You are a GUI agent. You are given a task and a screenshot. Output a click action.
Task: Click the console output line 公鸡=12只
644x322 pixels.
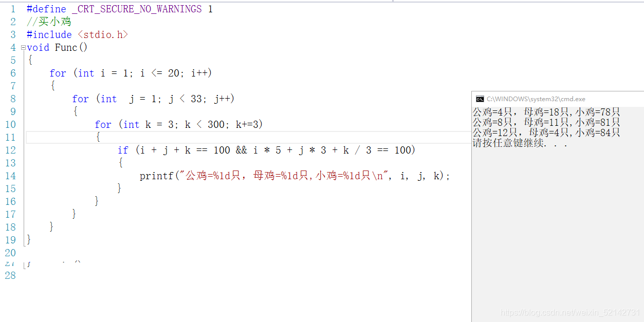coord(546,132)
